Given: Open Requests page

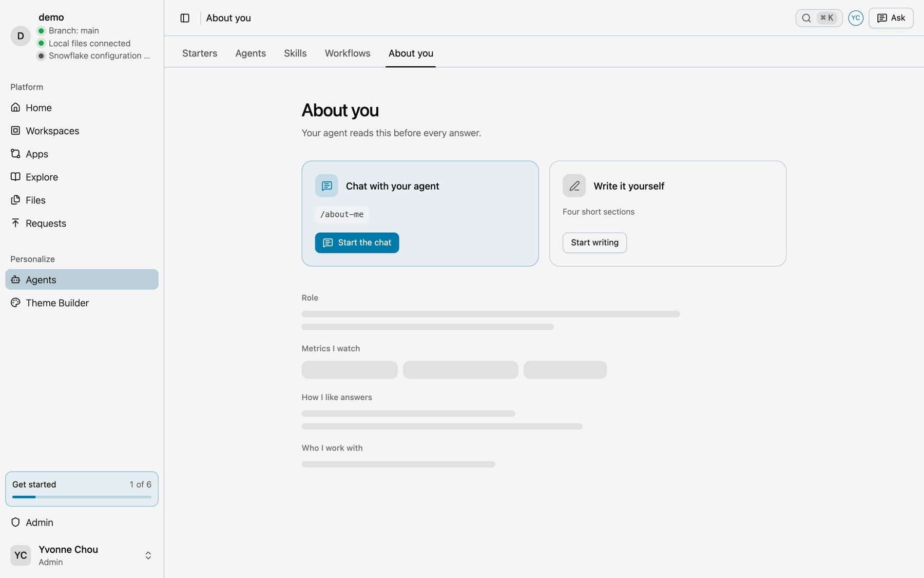Looking at the screenshot, I should [82, 223].
